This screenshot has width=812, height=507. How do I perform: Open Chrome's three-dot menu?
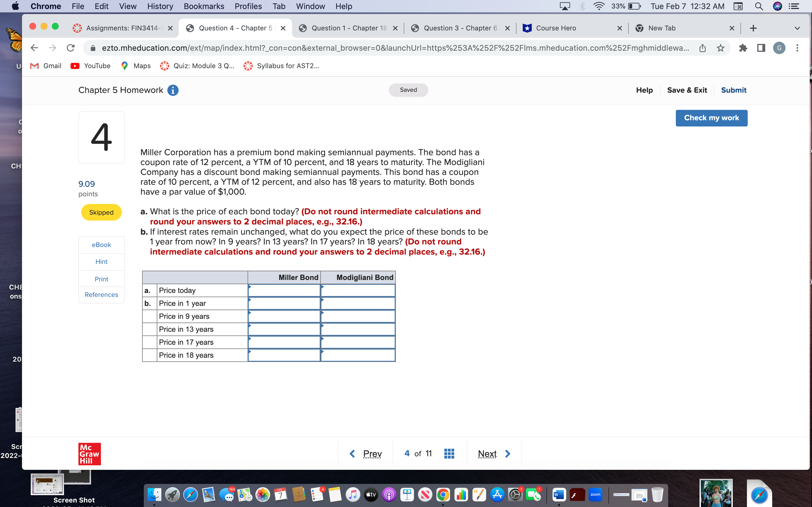point(798,48)
